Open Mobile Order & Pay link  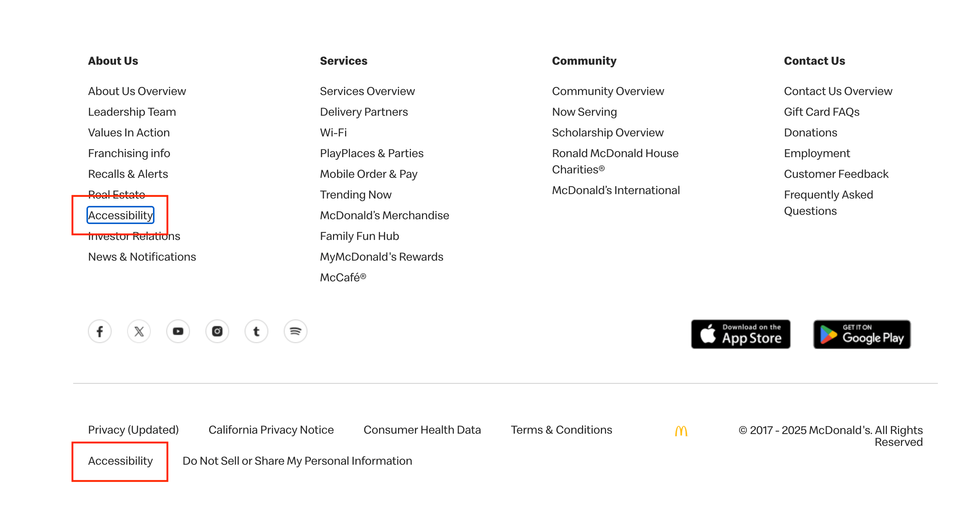click(x=368, y=174)
